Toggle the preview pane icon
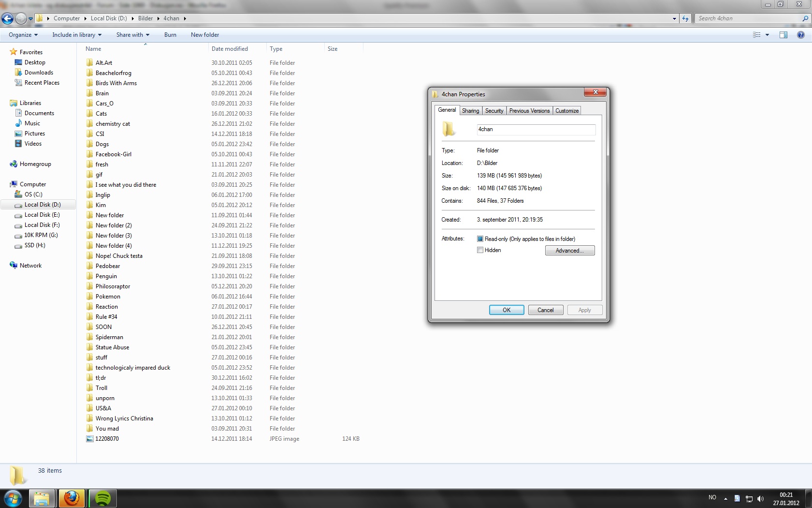The image size is (812, 508). tap(783, 35)
